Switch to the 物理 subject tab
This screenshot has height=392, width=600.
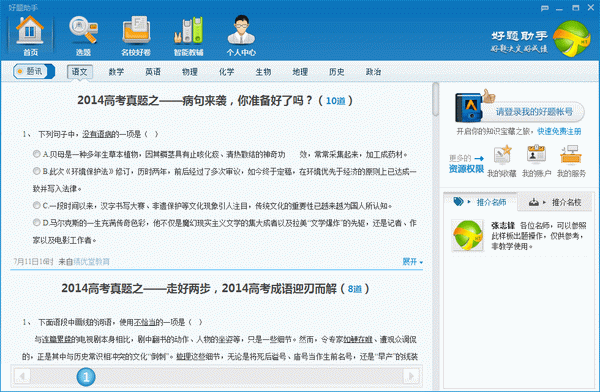coord(190,72)
